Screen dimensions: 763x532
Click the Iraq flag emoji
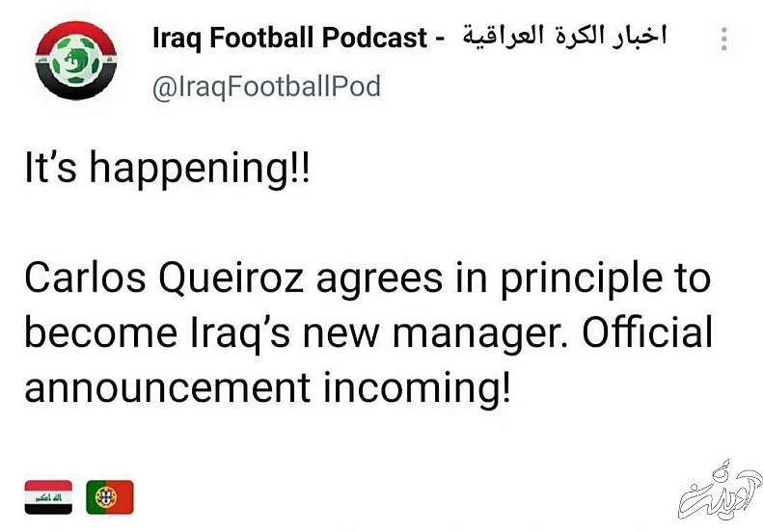(47, 496)
